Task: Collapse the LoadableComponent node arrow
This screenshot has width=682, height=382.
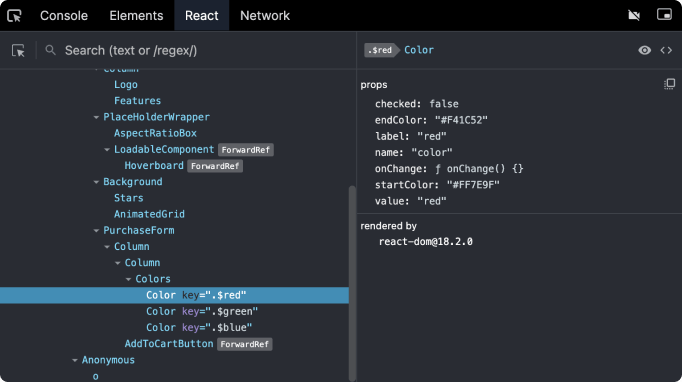Action: 107,150
